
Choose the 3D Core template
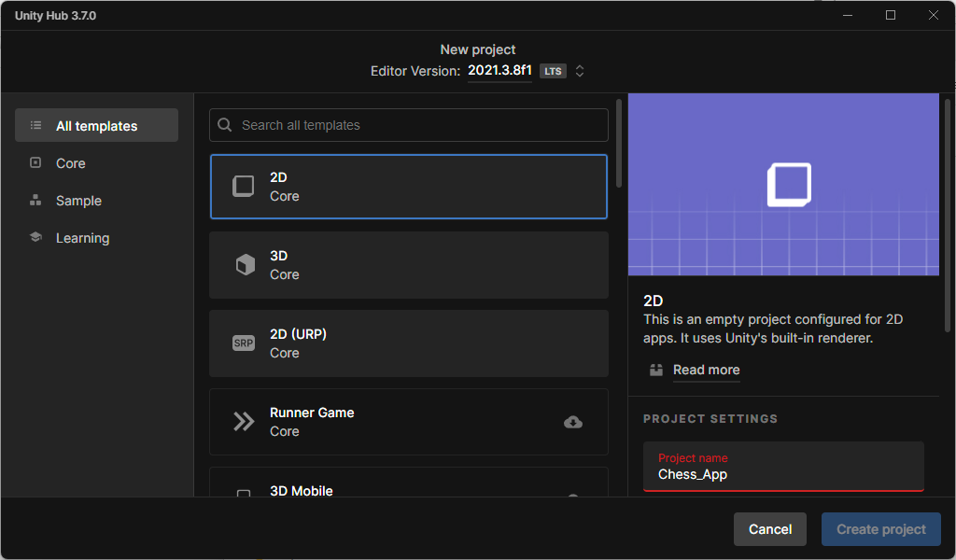coord(409,265)
